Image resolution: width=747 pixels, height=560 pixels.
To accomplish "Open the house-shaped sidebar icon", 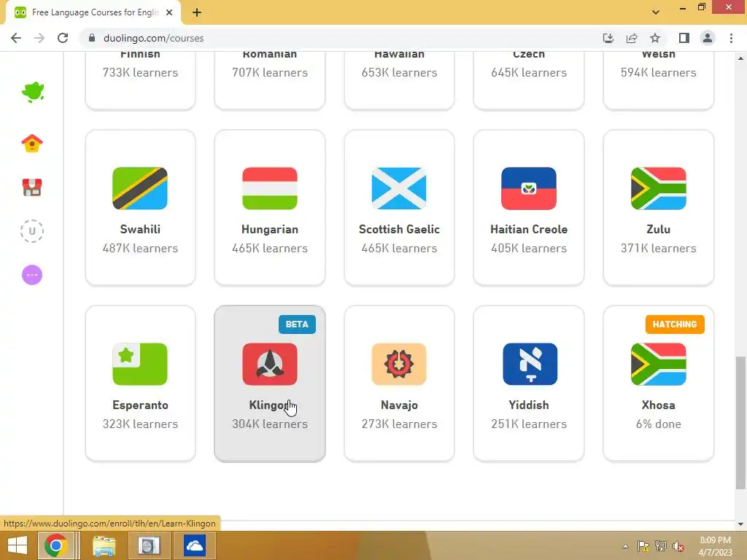I will (x=32, y=144).
